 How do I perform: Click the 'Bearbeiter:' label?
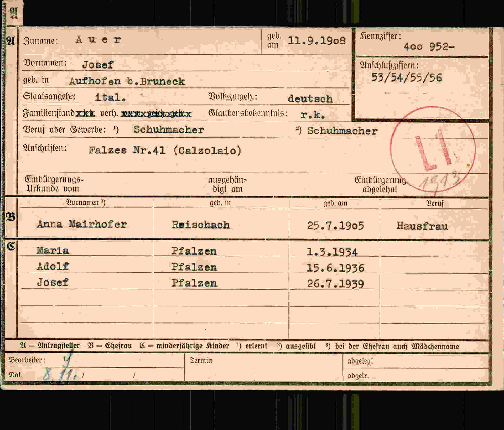pos(27,360)
